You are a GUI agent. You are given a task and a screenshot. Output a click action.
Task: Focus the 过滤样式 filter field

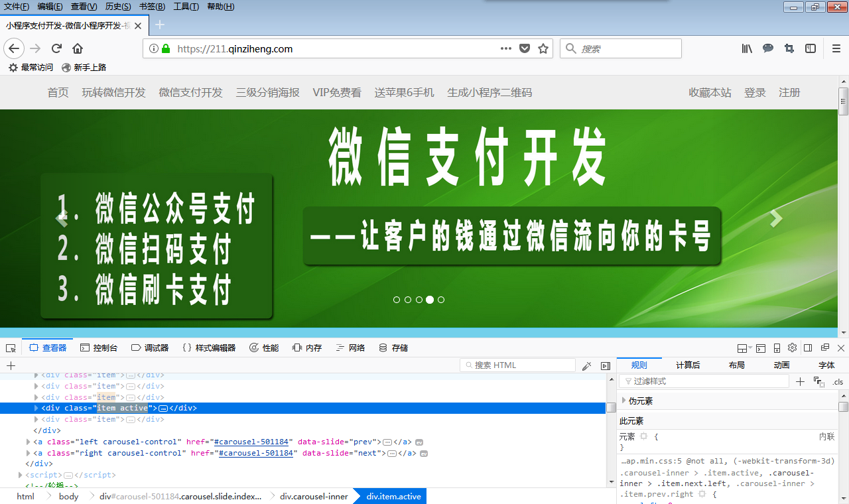coord(704,381)
